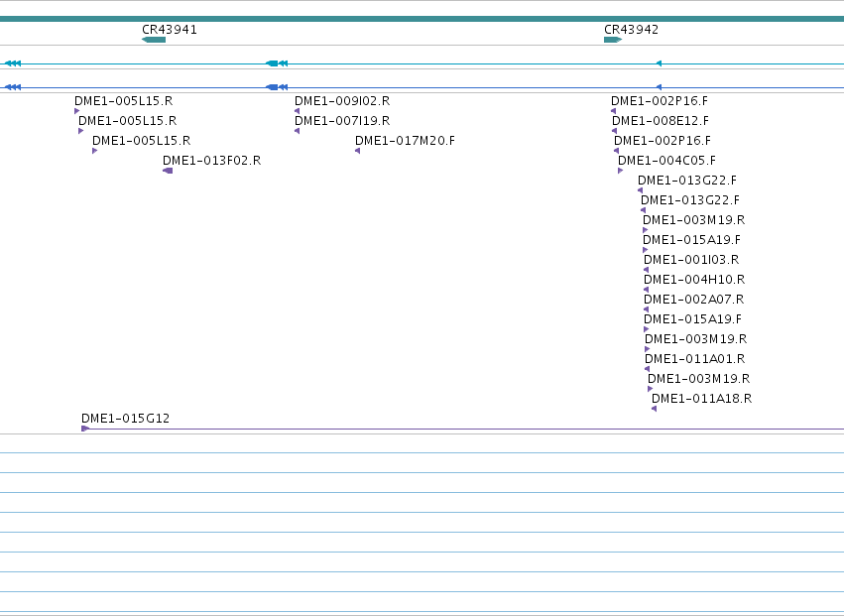Click the DME1-002A07.R feature label
Viewport: 844px width, 616px height.
click(694, 300)
